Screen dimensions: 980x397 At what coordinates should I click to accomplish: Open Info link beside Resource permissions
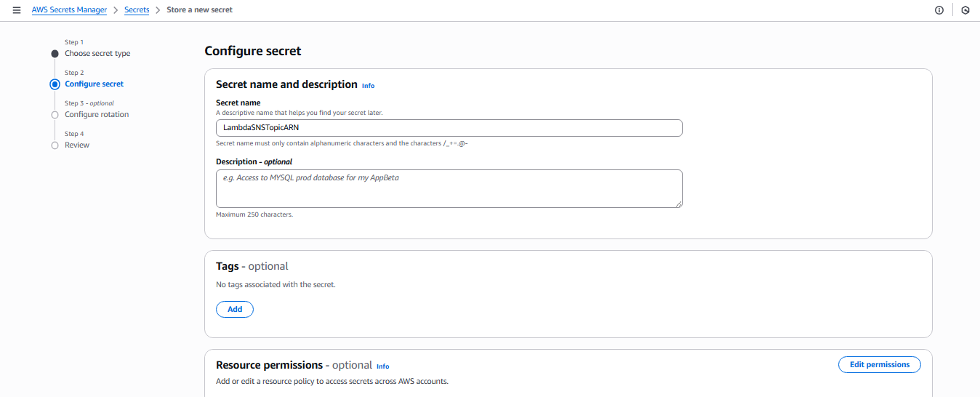[383, 366]
